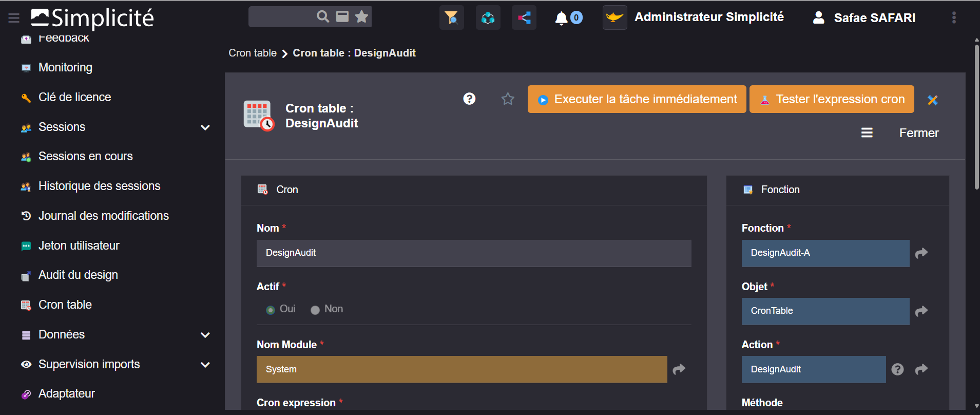Toggle the sidebar with hamburger menu
The image size is (980, 415).
coord(14,18)
